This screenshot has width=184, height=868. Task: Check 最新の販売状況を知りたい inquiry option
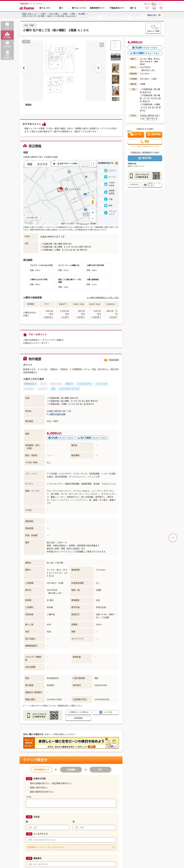pyautogui.click(x=27, y=792)
